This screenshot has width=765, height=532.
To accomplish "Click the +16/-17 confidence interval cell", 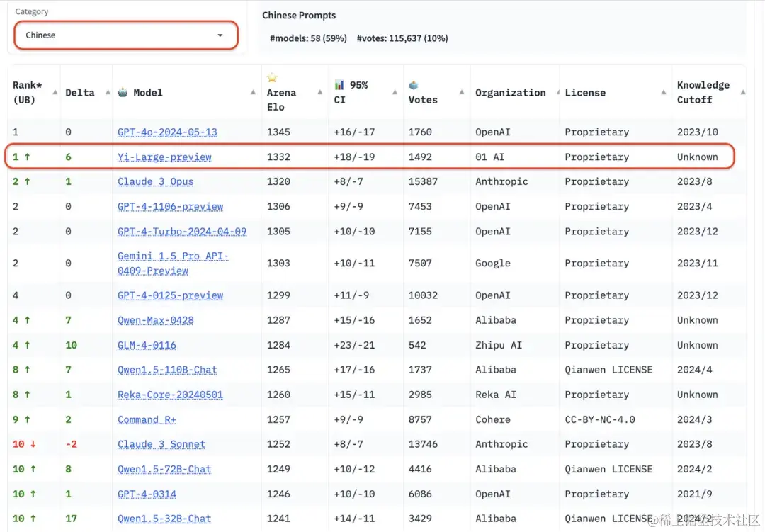I will pos(355,132).
